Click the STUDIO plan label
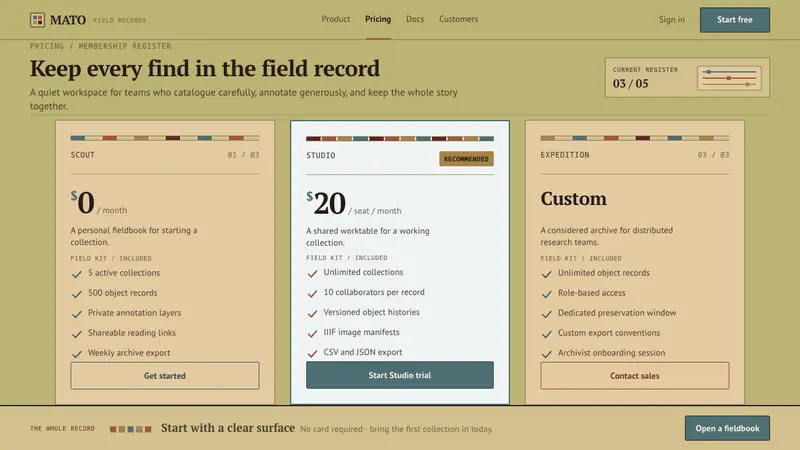800x450 pixels. (x=321, y=155)
